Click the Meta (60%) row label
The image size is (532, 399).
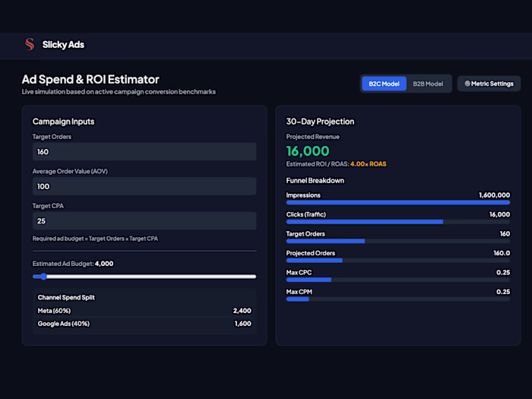(x=54, y=311)
